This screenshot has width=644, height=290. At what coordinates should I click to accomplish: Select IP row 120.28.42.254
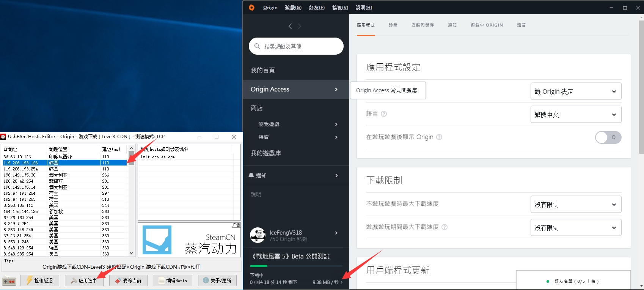[x=64, y=181]
